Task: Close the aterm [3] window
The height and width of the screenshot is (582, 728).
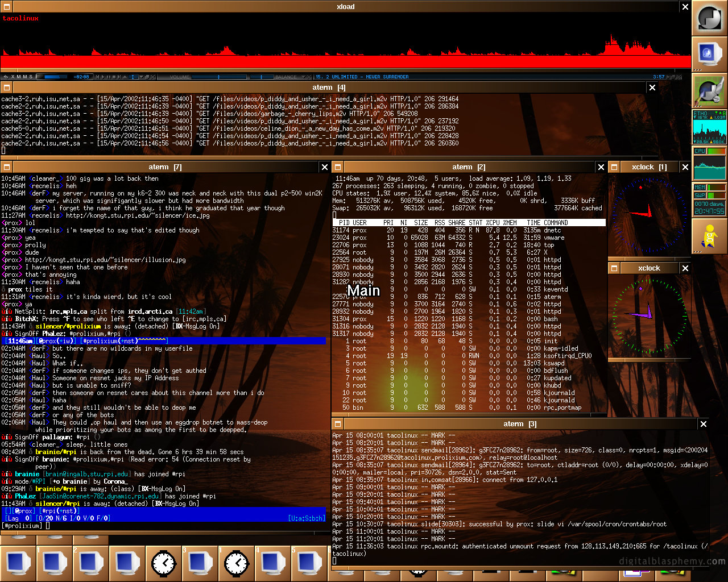Action: (x=704, y=424)
